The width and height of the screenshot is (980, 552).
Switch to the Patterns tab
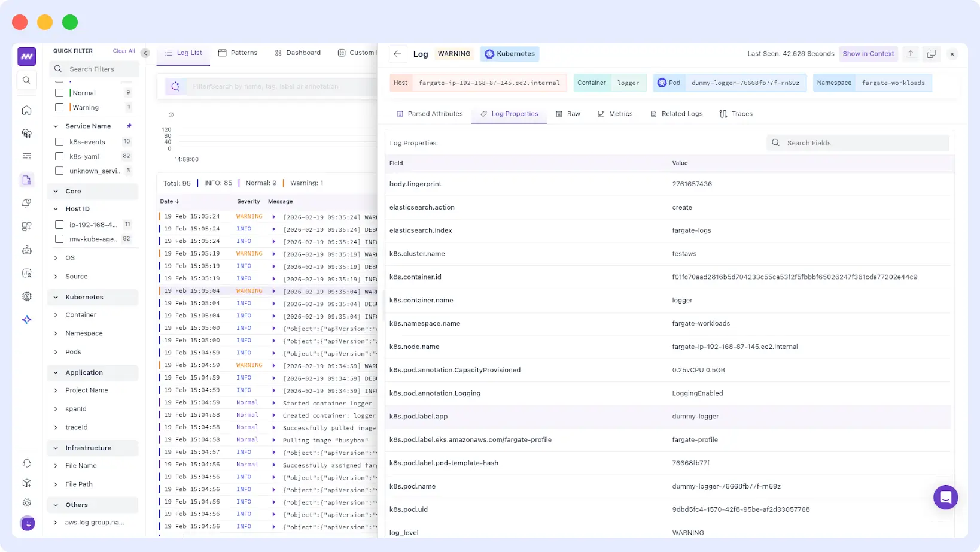[238, 53]
